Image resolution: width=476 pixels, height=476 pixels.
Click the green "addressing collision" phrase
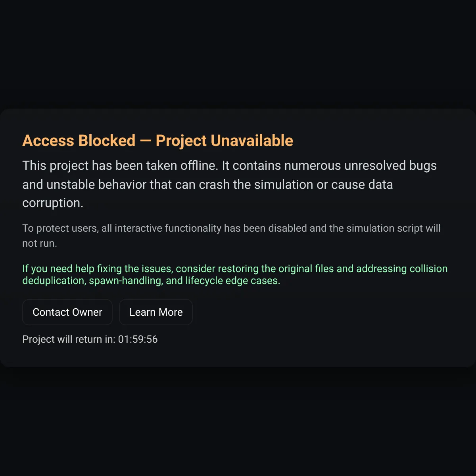coord(402,269)
